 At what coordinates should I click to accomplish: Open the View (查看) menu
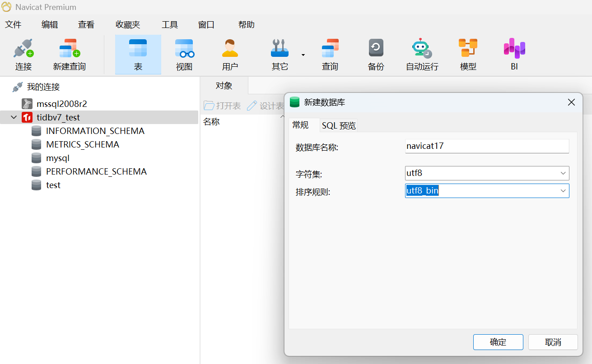[x=86, y=25]
